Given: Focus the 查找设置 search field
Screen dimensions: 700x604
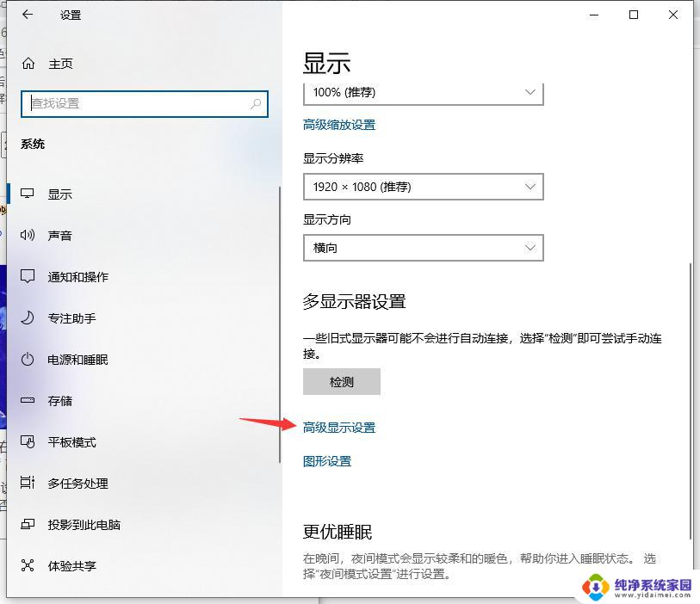Looking at the screenshot, I should click(145, 104).
